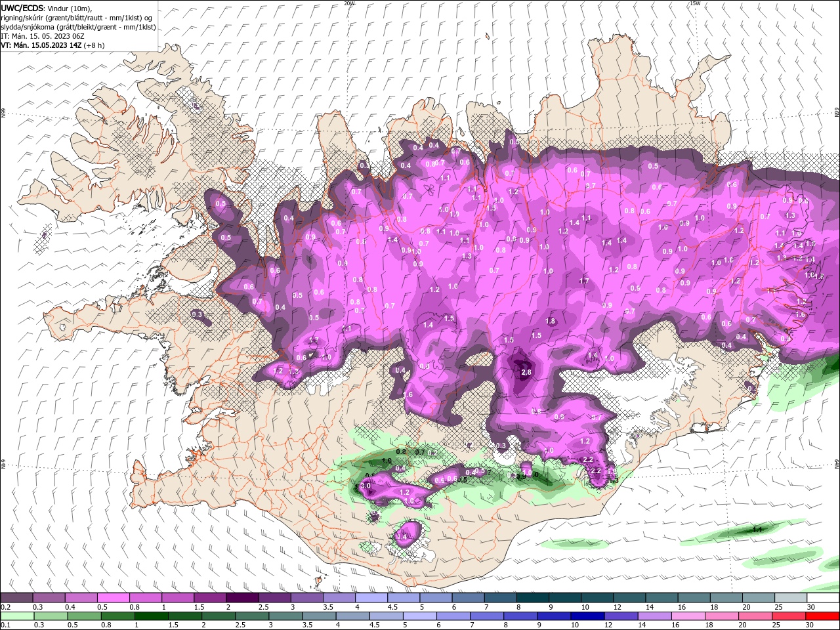Pick lower legend swatch between 14 and 16
This screenshot has height=630, width=840.
pyautogui.click(x=656, y=616)
